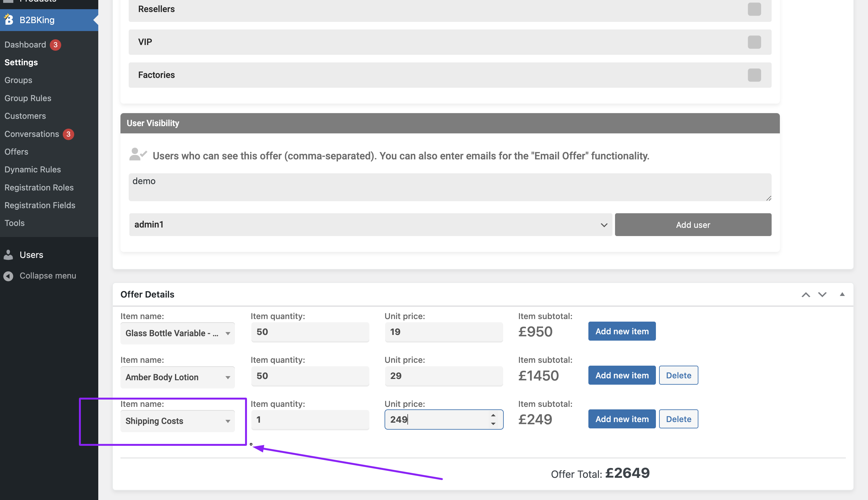Click the Amber Body Lotion unit price field
This screenshot has width=868, height=500.
pos(444,376)
